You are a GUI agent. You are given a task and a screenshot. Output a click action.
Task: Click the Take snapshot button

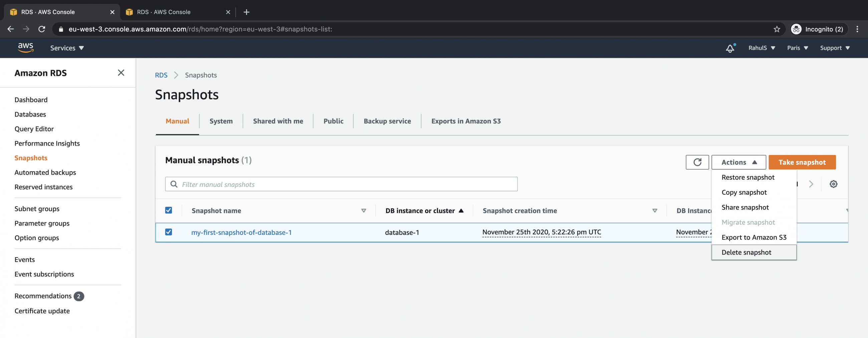point(802,162)
